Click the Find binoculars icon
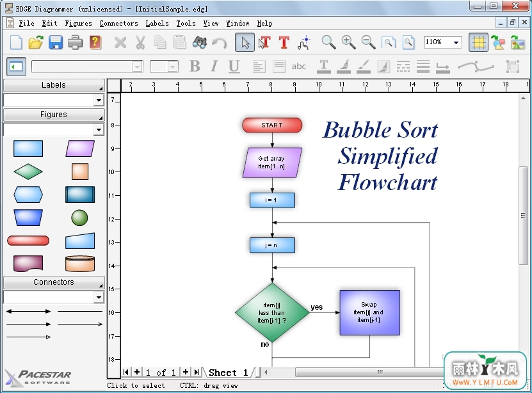The width and height of the screenshot is (532, 393). point(200,43)
